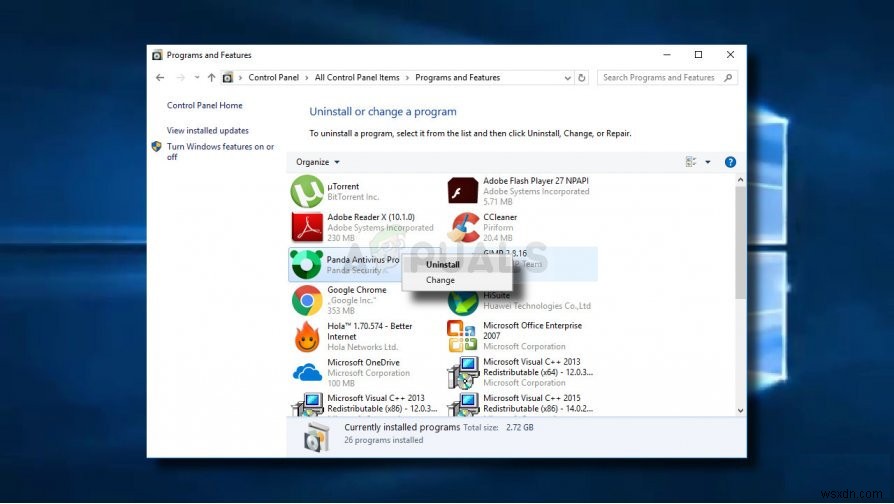The image size is (894, 504).
Task: Minimize the Programs and Features window
Action: 667,55
